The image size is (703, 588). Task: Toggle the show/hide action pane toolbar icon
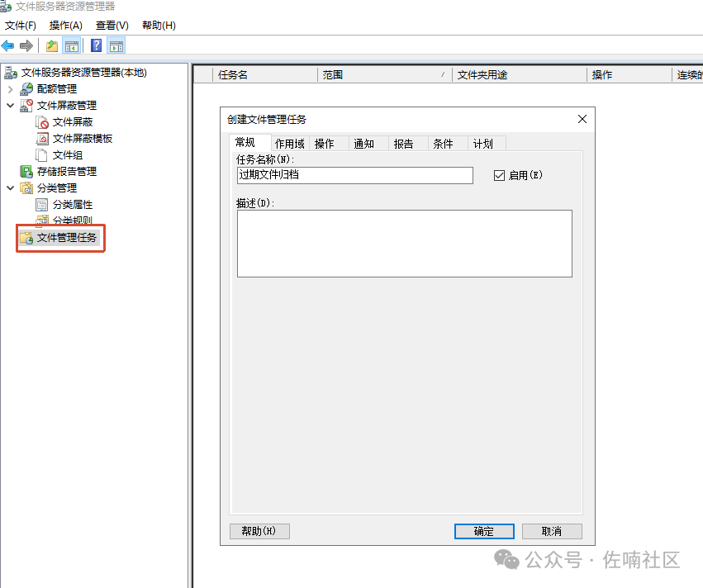pos(116,45)
